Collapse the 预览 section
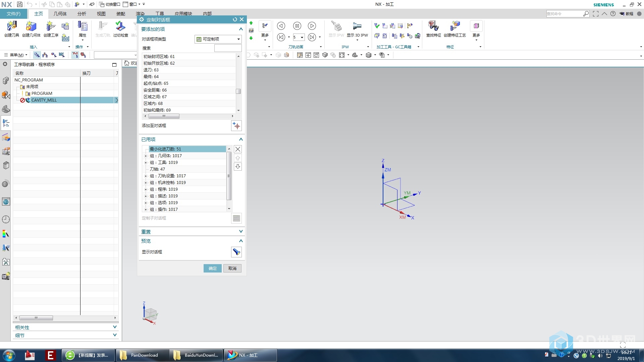Image resolution: width=644 pixels, height=362 pixels. pyautogui.click(x=241, y=241)
